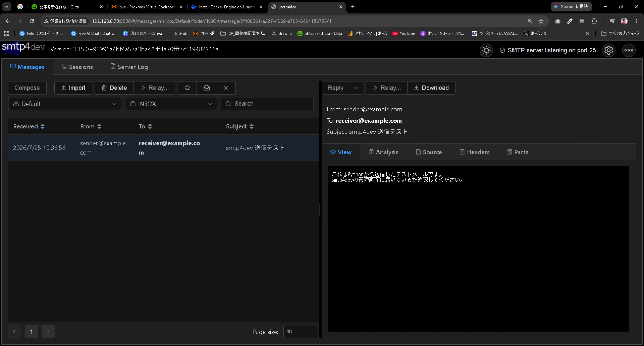Sort messages by To column

145,126
